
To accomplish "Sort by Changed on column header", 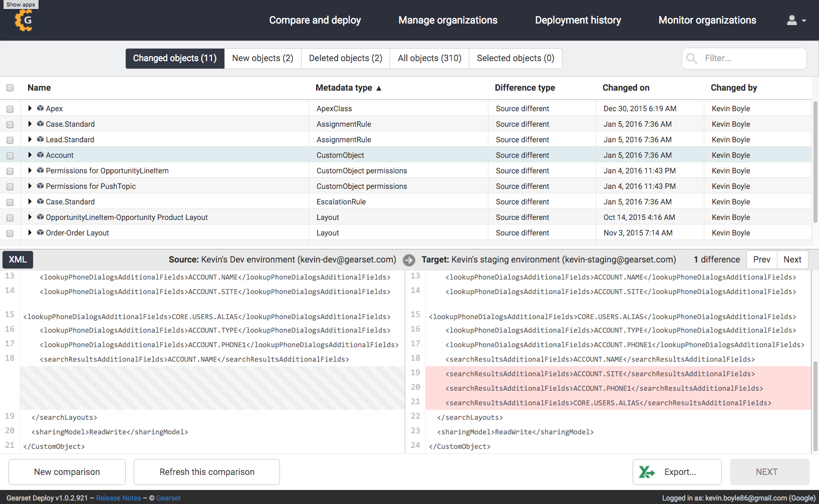I will [x=626, y=88].
